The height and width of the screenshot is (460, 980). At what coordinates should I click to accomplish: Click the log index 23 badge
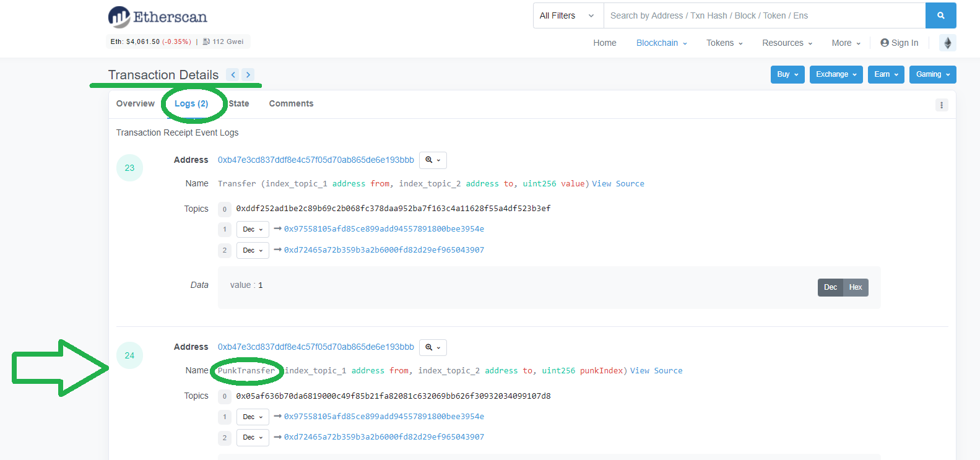point(129,168)
